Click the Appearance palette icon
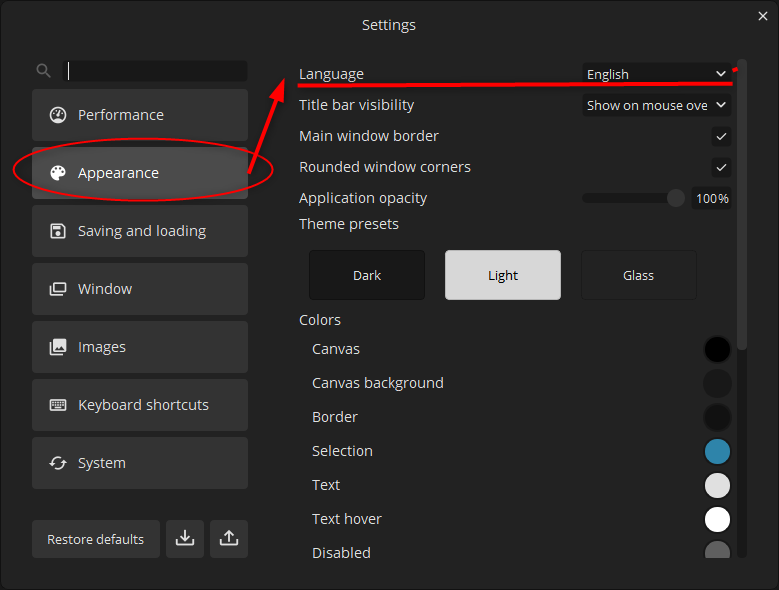The image size is (779, 590). coord(58,173)
